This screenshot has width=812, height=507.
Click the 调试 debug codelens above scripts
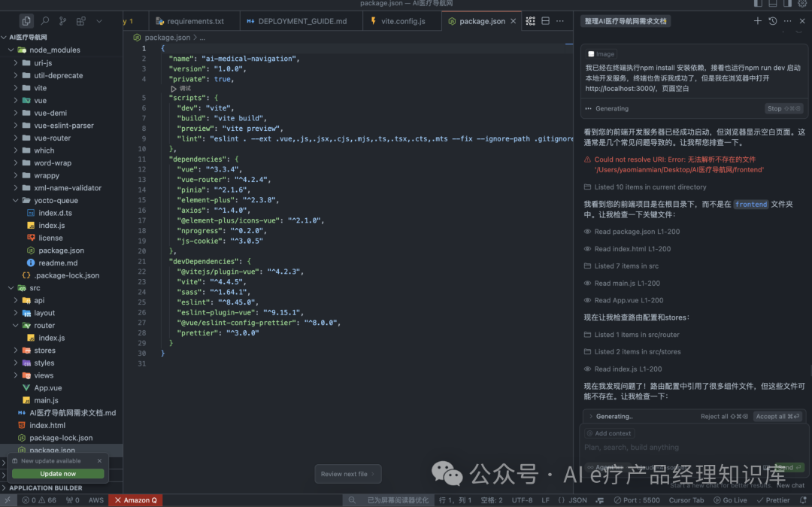(x=180, y=89)
